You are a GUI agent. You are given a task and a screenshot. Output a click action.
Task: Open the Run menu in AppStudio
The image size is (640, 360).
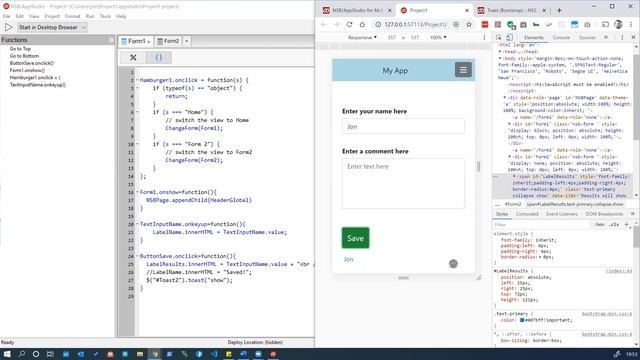[90, 16]
